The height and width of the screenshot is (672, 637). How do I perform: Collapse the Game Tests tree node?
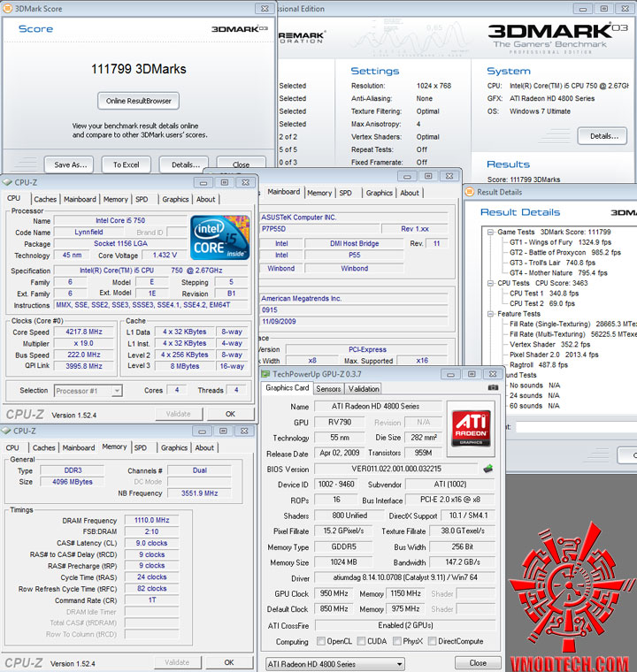[x=490, y=232]
